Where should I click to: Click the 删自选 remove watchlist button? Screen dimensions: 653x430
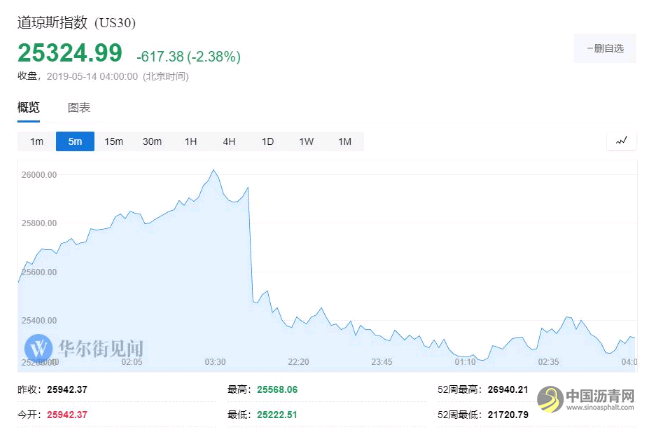coord(605,48)
